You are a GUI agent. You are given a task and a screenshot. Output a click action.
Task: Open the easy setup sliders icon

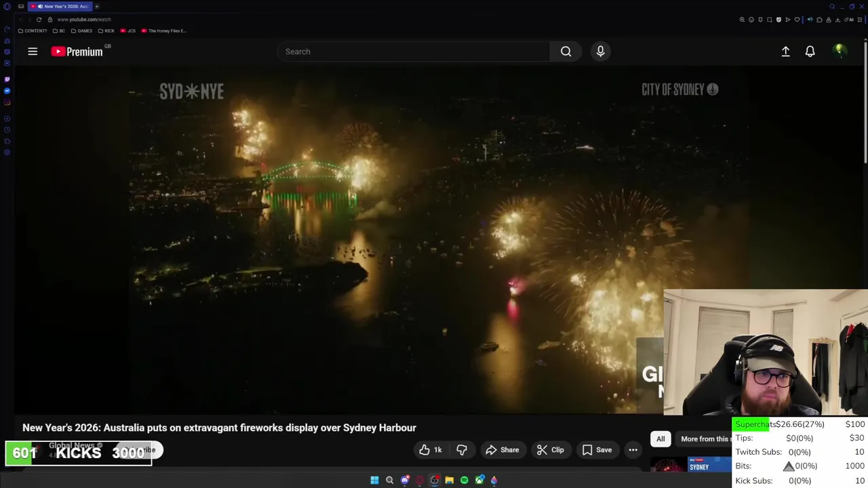coord(860,20)
